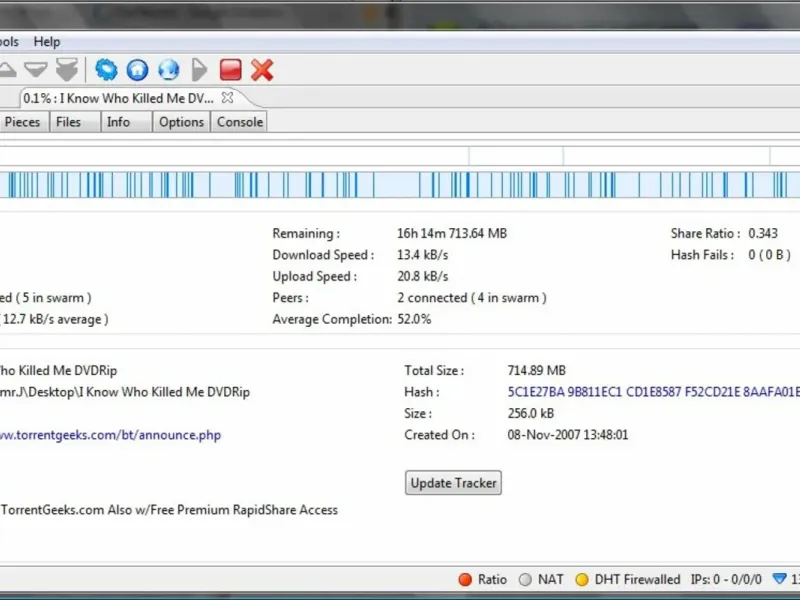Click the piece Size value '256.0 kB'
Screen dimensions: 800x600
point(531,413)
